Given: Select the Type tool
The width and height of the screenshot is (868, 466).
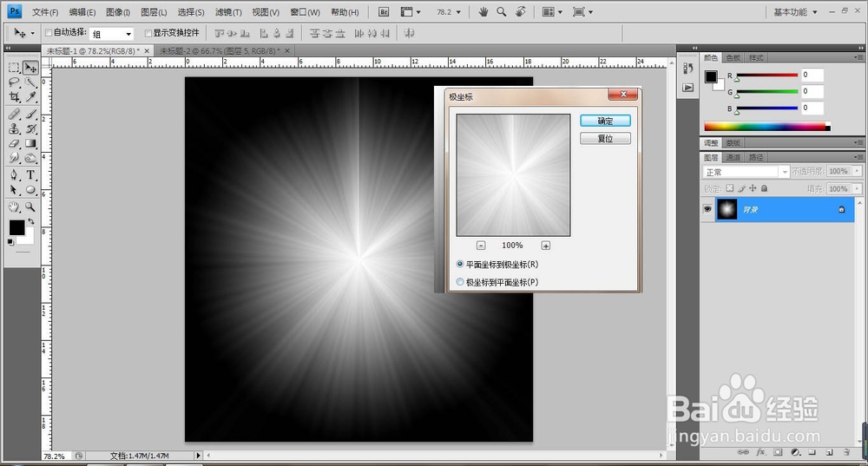Looking at the screenshot, I should [30, 175].
